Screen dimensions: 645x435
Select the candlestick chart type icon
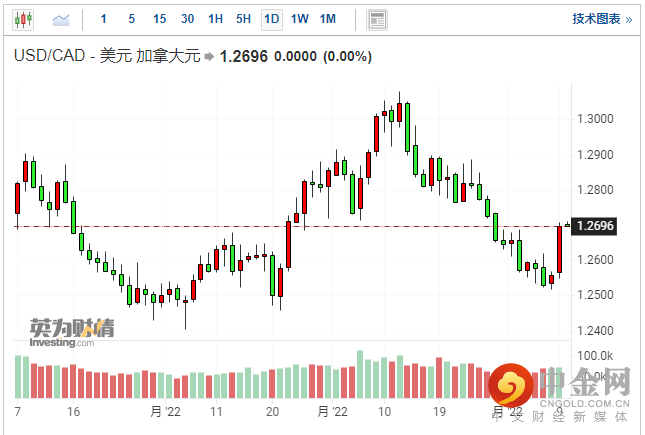23,19
